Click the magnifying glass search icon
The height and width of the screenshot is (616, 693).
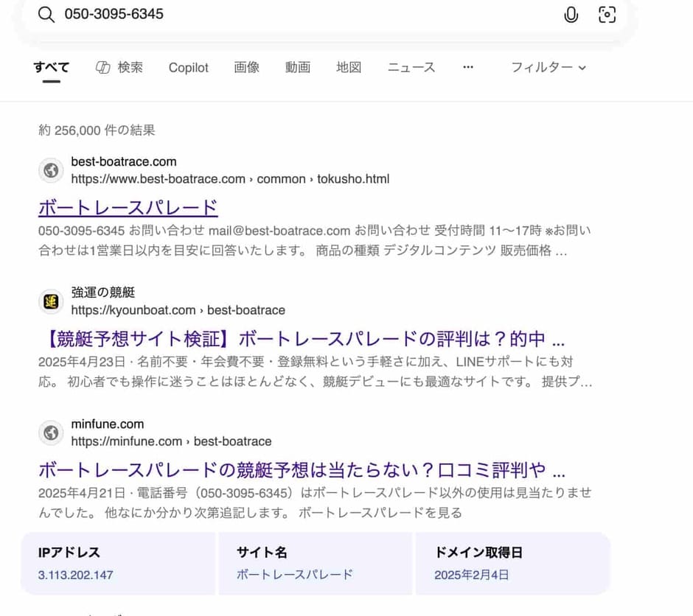point(46,14)
